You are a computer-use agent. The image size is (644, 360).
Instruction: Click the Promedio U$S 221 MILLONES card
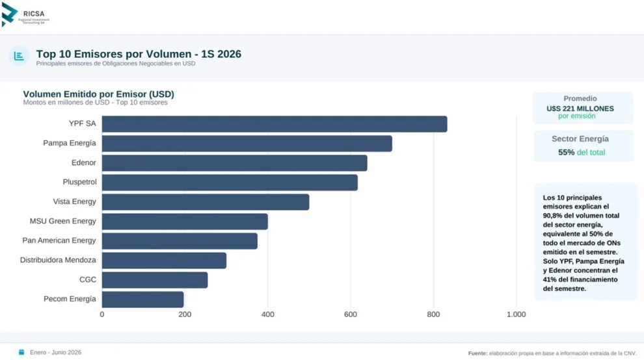[583, 108]
